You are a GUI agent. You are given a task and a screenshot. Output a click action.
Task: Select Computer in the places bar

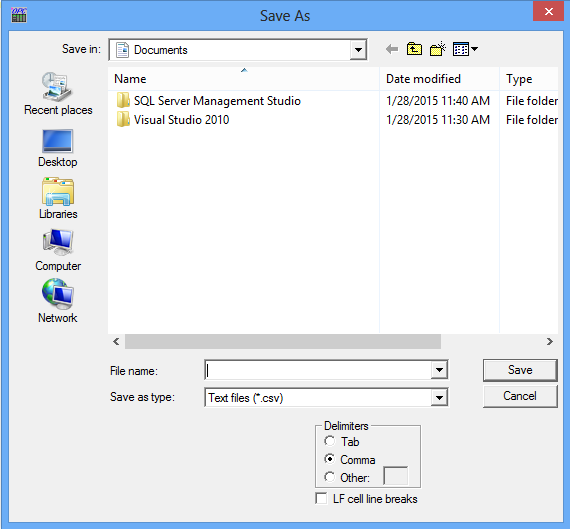(58, 251)
